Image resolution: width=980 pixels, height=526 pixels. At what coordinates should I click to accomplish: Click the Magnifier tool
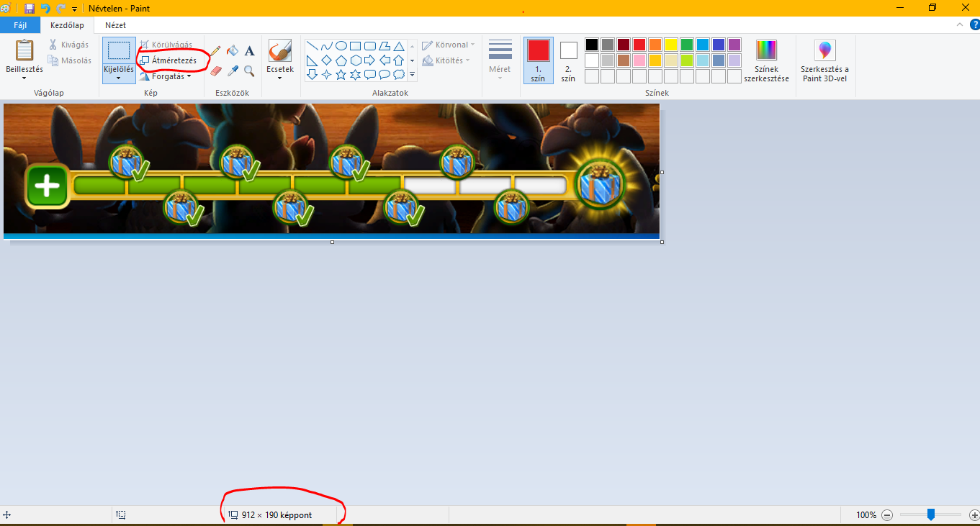pos(249,71)
